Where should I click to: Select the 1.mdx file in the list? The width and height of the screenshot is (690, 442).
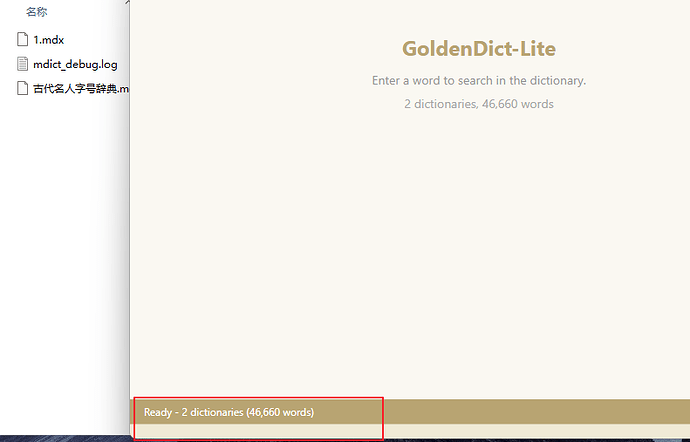point(48,40)
